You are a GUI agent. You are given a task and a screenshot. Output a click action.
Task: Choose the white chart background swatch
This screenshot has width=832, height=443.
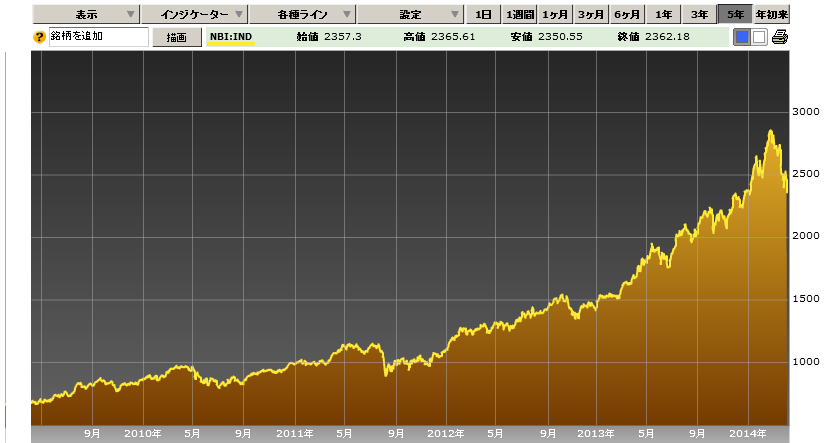[759, 37]
